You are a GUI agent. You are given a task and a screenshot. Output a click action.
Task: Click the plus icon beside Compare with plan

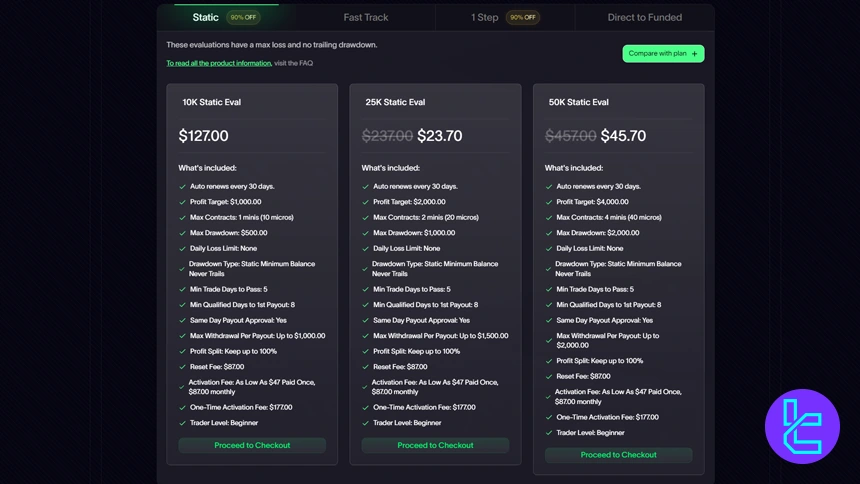(x=695, y=54)
